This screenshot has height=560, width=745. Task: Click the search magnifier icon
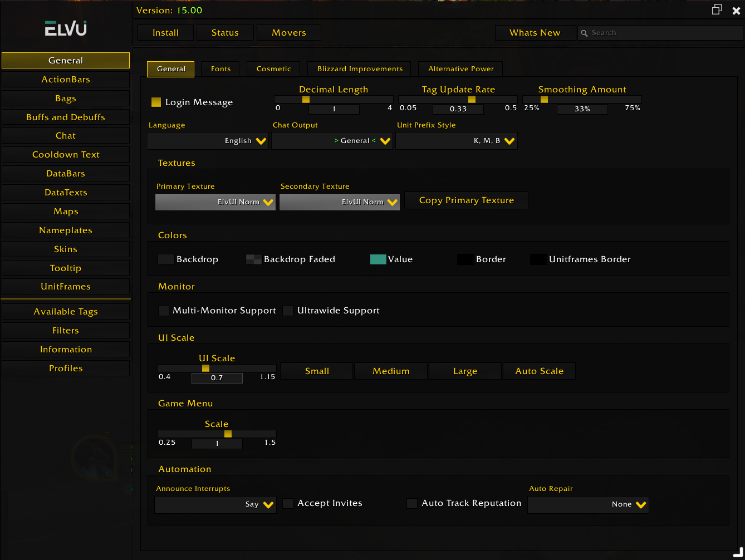coord(584,33)
